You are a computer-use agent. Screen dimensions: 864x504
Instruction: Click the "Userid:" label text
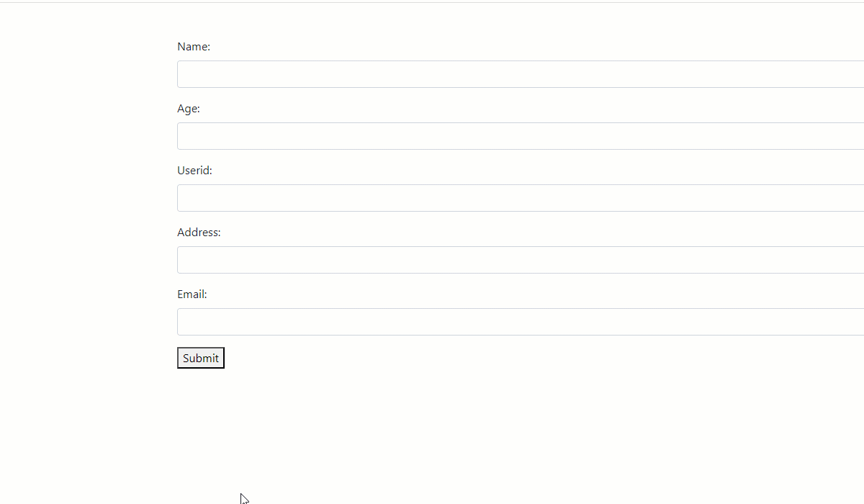tap(194, 171)
